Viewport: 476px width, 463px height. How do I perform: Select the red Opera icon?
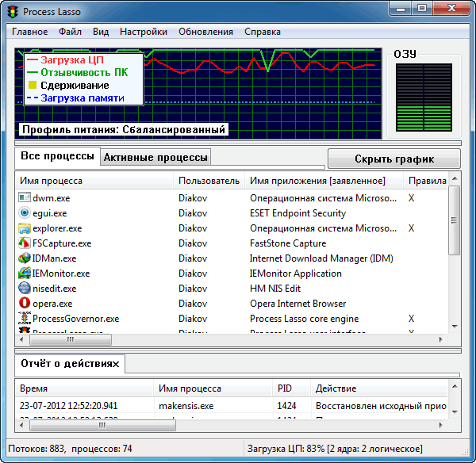(x=25, y=304)
